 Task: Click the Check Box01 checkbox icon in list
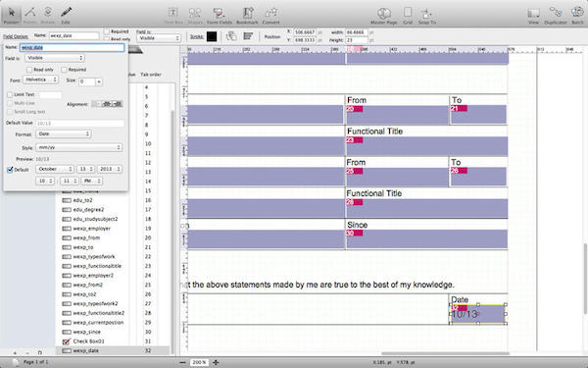[x=67, y=342]
